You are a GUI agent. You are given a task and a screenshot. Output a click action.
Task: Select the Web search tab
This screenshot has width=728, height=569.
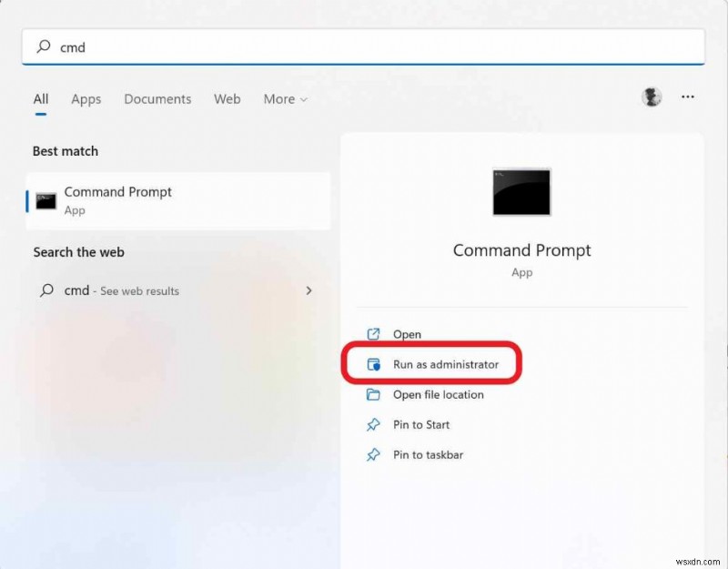pos(227,98)
